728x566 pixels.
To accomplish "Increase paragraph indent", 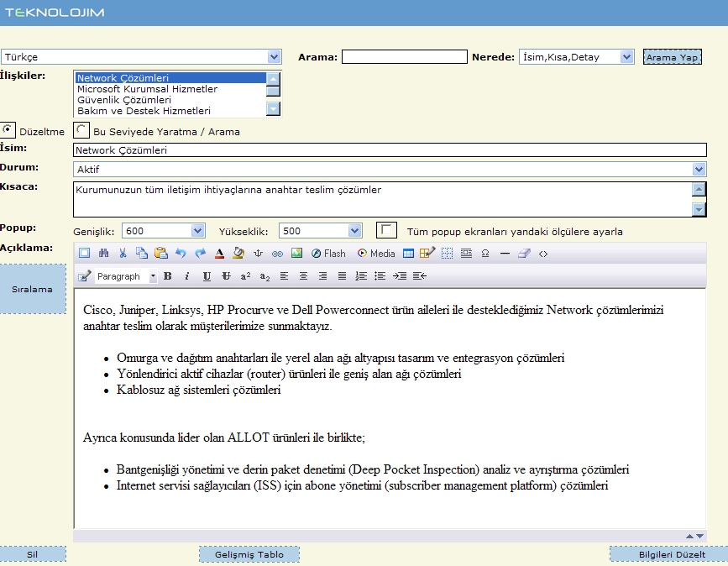I will point(400,276).
